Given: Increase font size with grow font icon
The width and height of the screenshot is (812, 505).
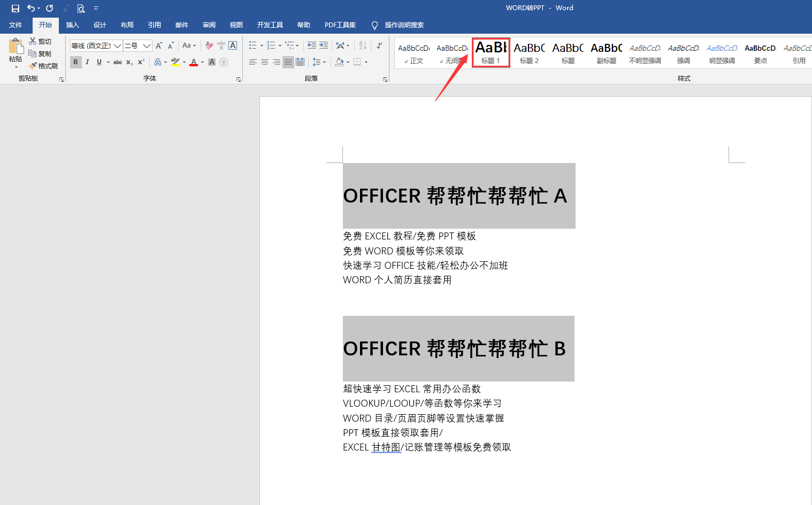Looking at the screenshot, I should click(x=159, y=46).
